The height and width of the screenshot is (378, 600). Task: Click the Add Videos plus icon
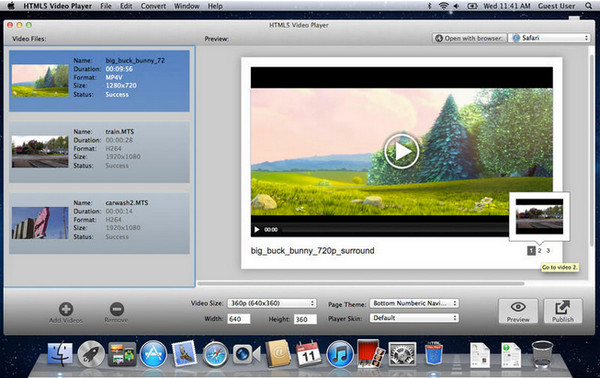click(x=66, y=309)
